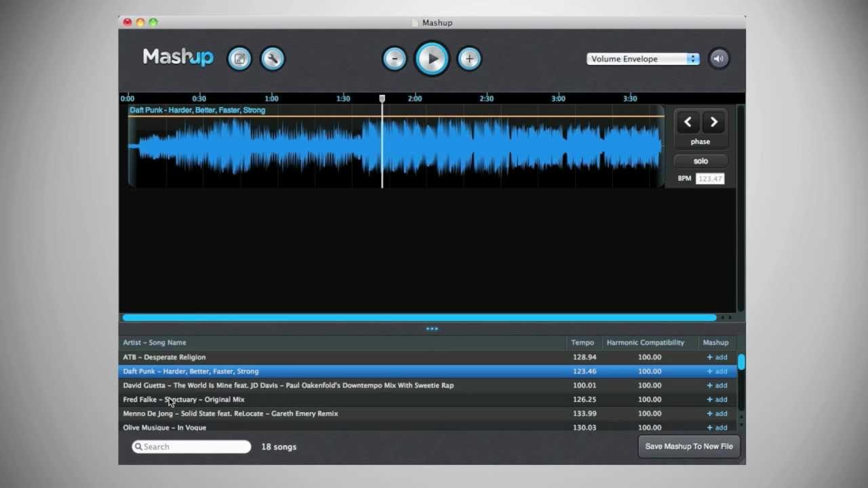Add David Guetta song to mashup
The height and width of the screenshot is (488, 868).
[717, 386]
